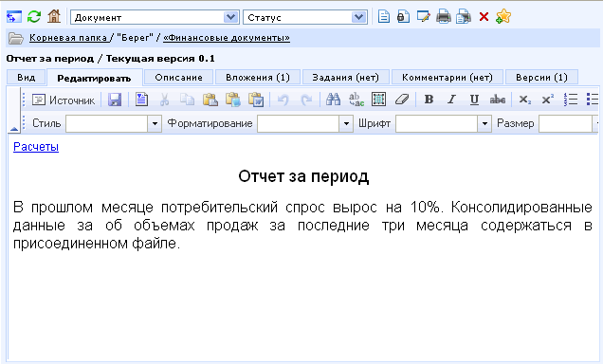Toggle bold formatting

point(429,100)
